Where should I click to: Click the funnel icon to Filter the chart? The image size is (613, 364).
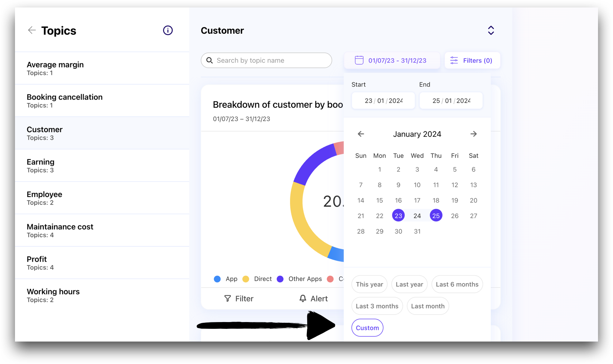click(228, 298)
